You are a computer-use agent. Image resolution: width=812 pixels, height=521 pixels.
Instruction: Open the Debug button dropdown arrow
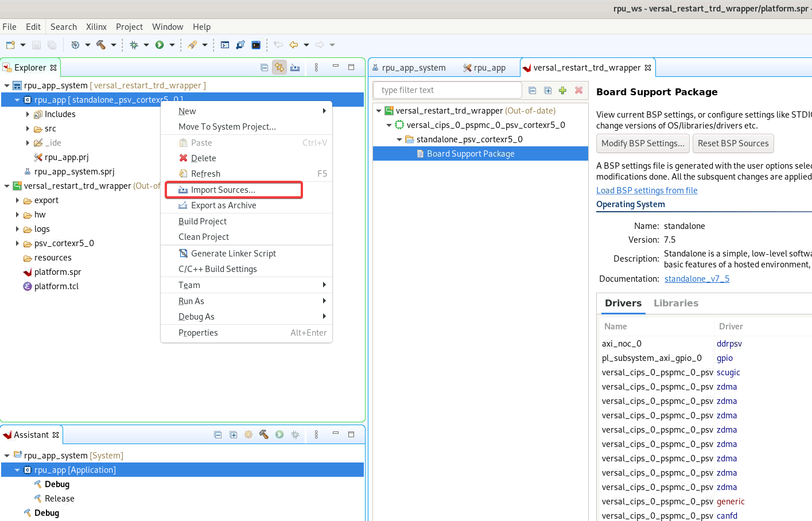pyautogui.click(x=146, y=45)
